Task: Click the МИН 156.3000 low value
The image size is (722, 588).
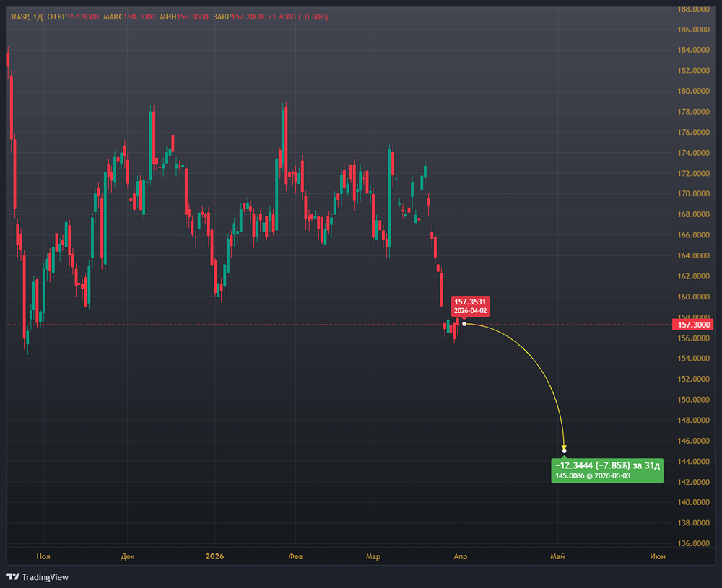Action: point(183,17)
